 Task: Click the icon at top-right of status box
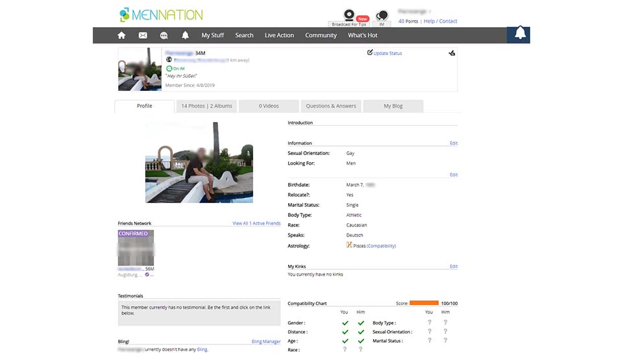[x=452, y=53]
